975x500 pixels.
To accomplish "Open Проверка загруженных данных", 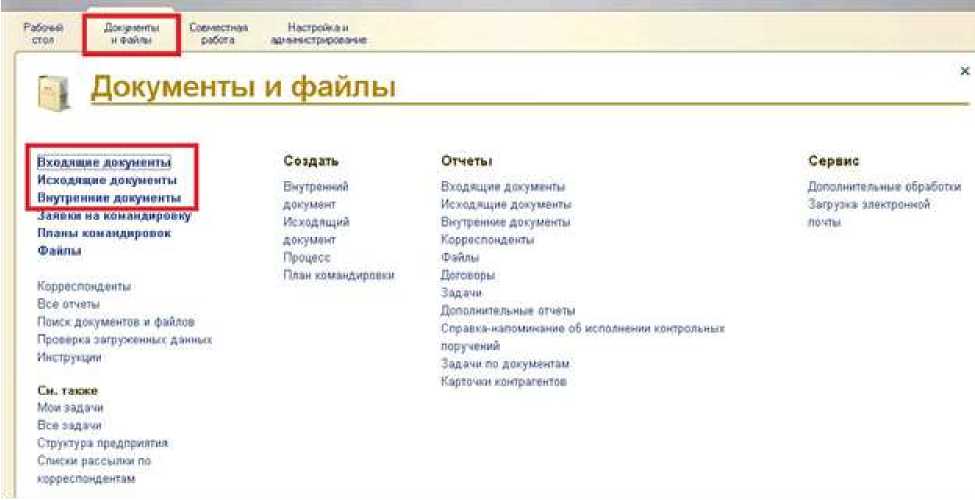I will 124,340.
